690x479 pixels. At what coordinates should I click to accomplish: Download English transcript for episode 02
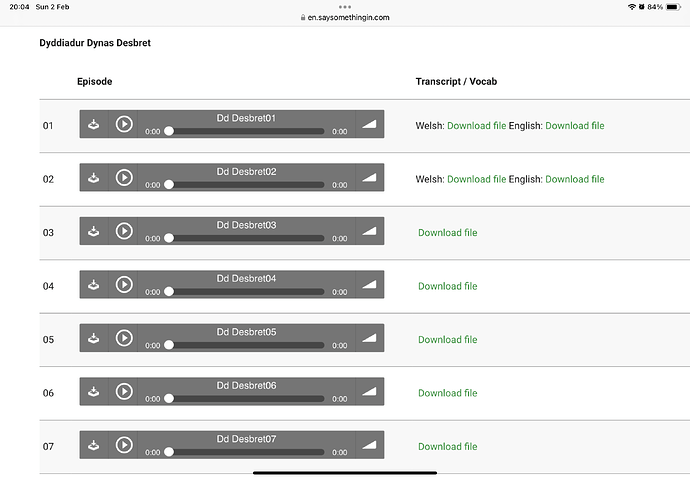pyautogui.click(x=575, y=179)
